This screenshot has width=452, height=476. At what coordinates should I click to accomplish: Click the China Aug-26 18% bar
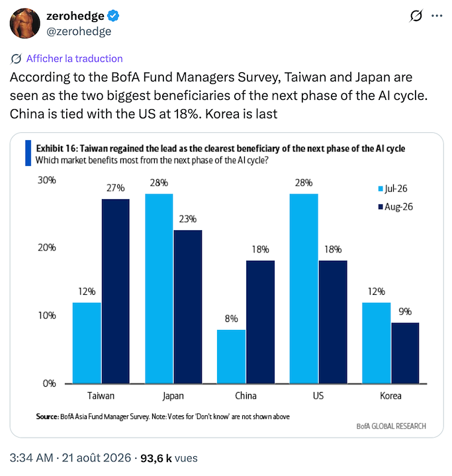coord(261,322)
